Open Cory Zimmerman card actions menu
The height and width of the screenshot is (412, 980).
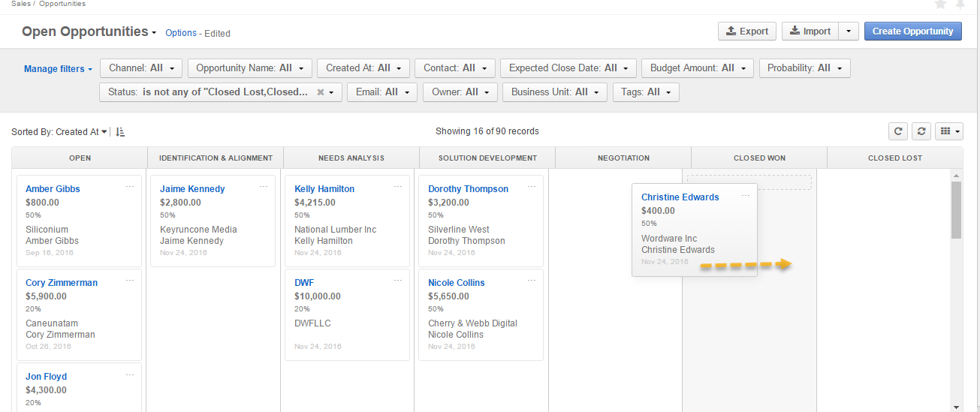(130, 280)
